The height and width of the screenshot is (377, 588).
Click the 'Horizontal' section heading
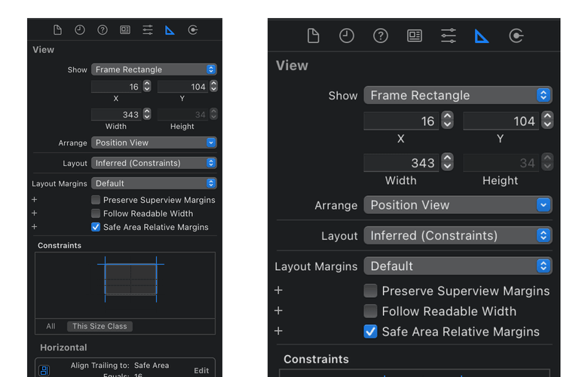63,348
